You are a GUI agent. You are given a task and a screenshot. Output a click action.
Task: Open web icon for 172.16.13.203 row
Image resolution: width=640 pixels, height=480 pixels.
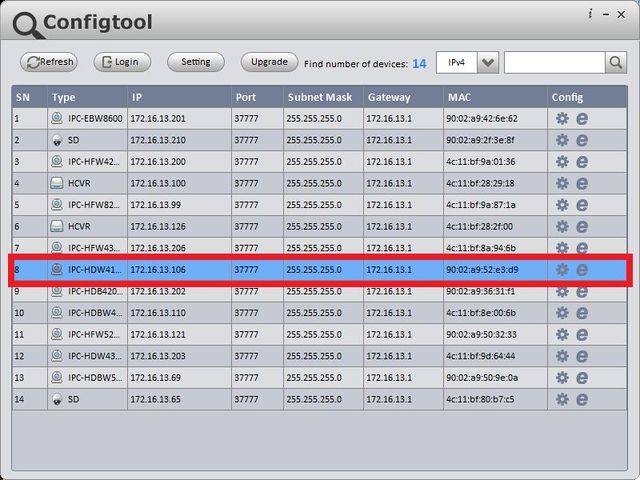coord(582,356)
